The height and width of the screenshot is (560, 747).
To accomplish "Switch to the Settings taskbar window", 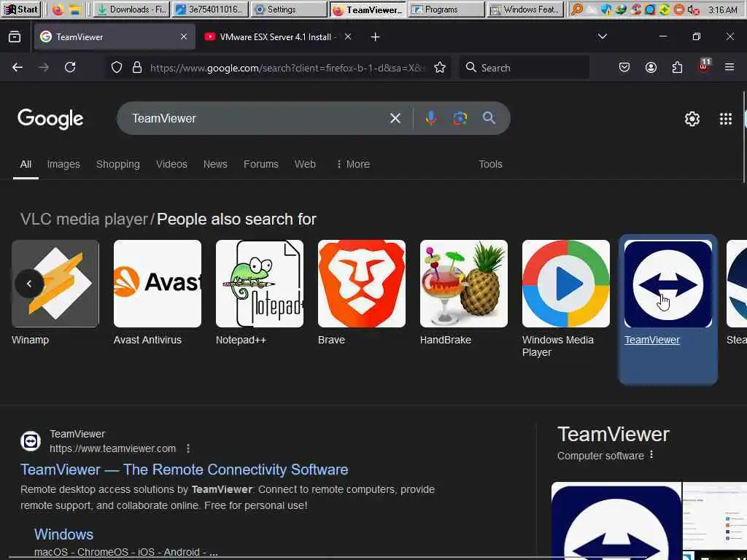I will [x=289, y=9].
